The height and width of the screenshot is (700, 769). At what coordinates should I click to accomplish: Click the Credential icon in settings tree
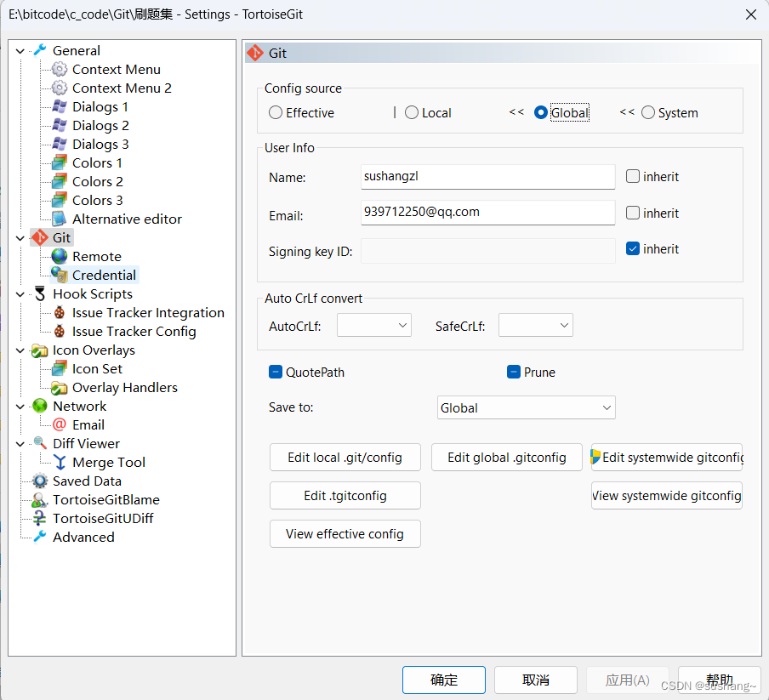point(59,275)
